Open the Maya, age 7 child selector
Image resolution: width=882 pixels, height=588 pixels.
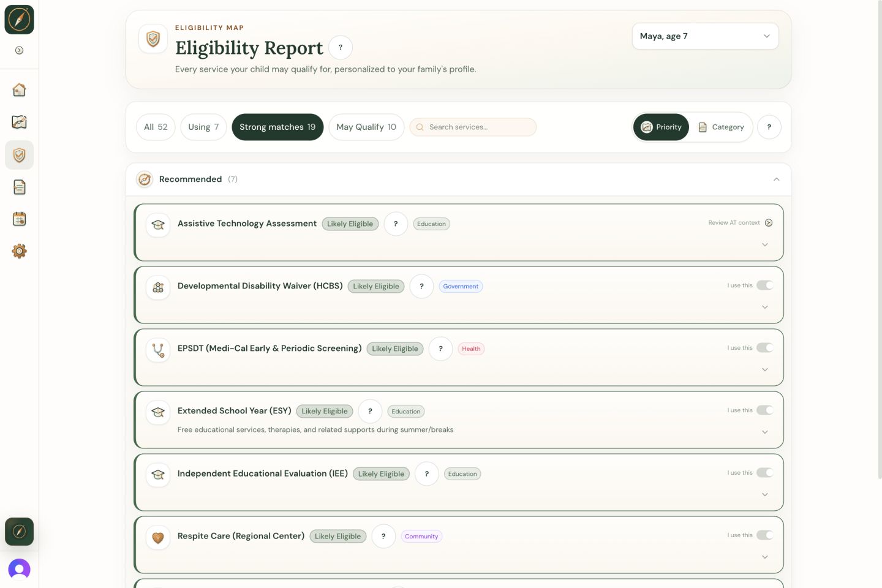705,36
